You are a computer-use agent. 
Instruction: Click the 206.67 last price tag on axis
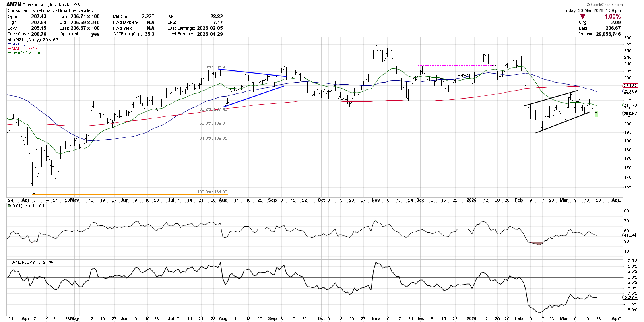[630, 114]
